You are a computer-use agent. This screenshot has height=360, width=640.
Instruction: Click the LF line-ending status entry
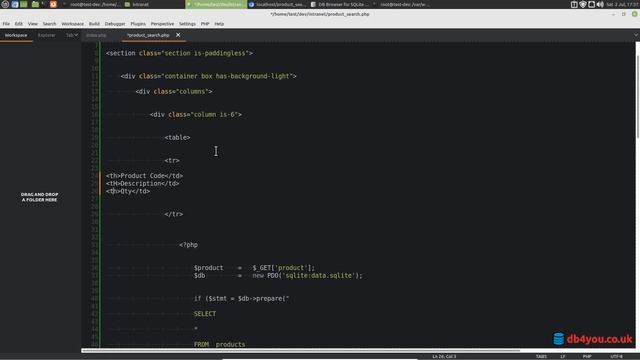click(x=563, y=356)
